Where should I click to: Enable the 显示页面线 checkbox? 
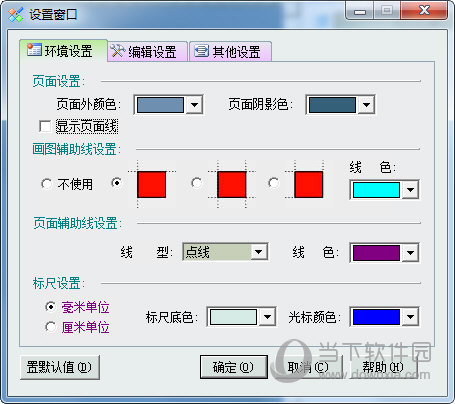coord(45,126)
